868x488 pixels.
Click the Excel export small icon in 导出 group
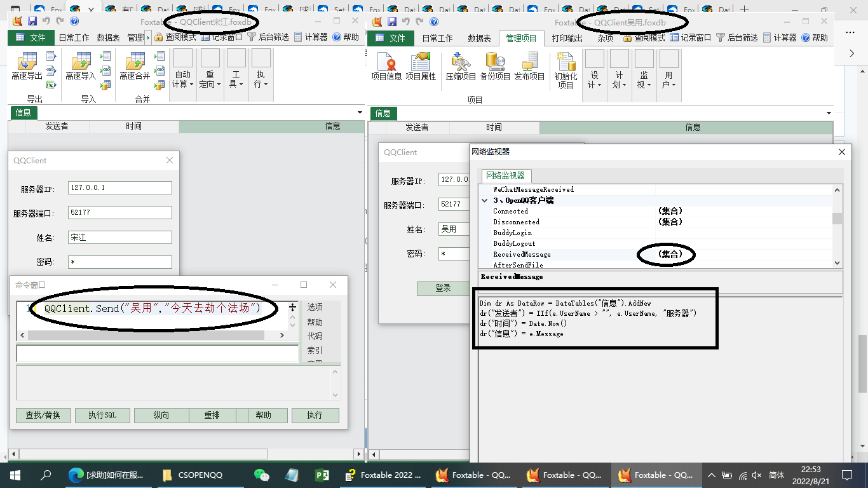(51, 85)
